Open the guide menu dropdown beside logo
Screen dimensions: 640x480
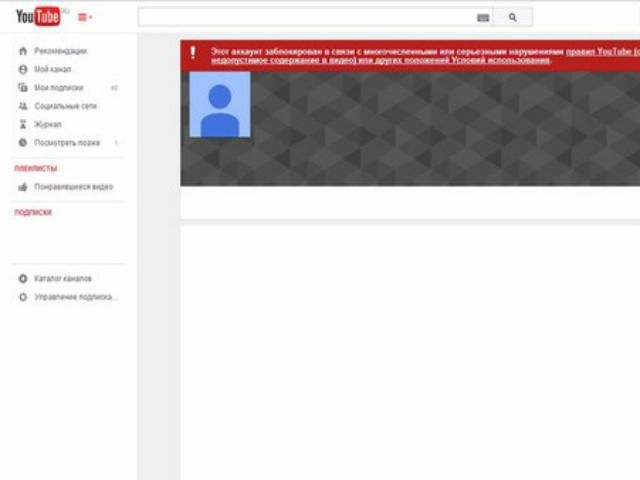[x=85, y=17]
